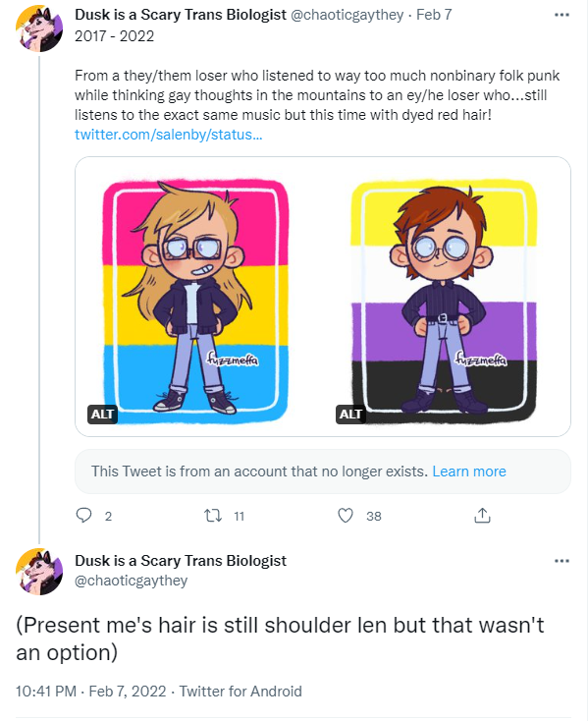
Task: Open the Twitter for Android source label
Action: 241,692
